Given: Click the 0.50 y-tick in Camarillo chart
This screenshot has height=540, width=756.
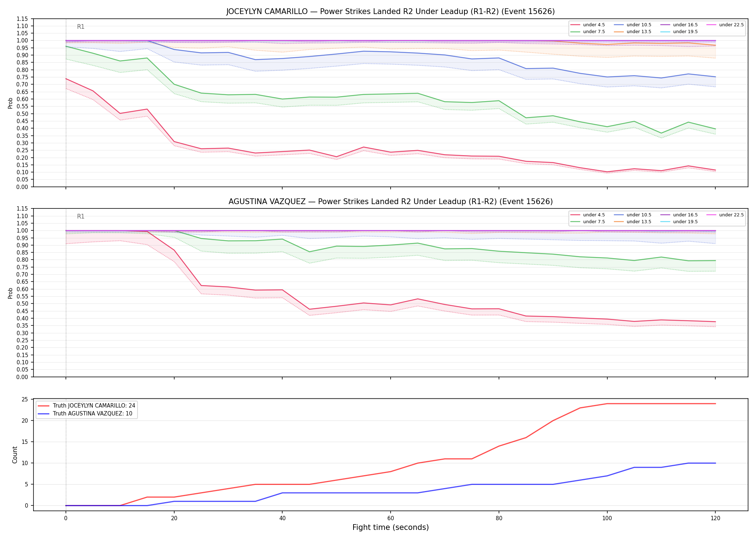Looking at the screenshot, I should [22, 114].
